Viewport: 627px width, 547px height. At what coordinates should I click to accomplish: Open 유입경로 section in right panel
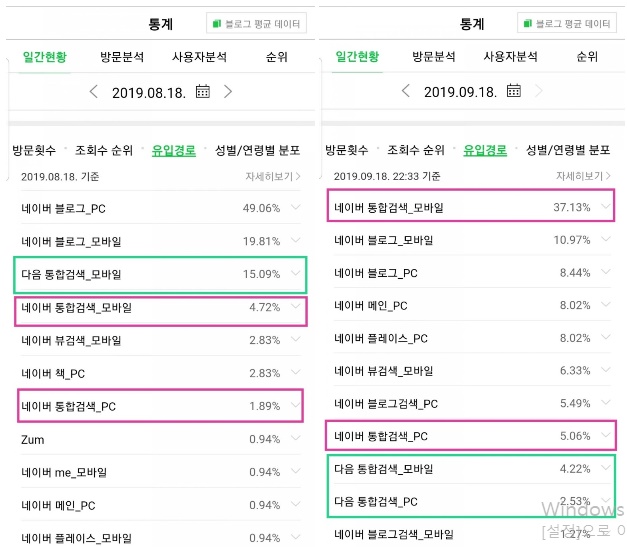(485, 150)
